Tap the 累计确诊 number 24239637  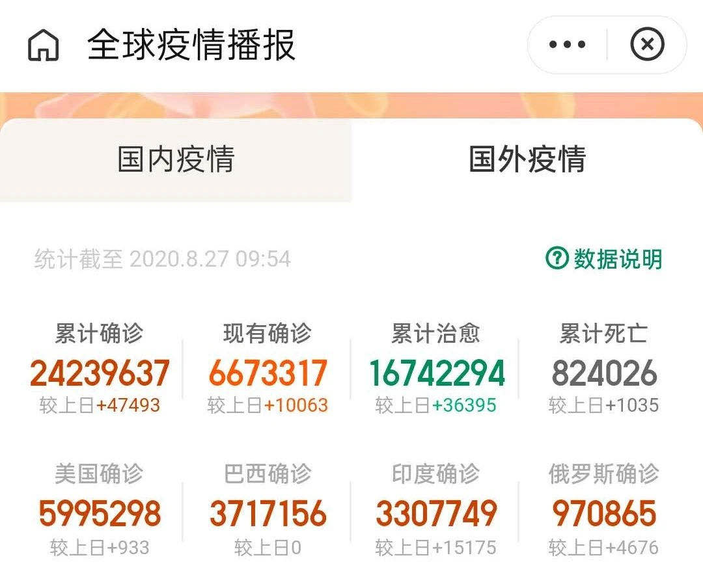pyautogui.click(x=99, y=373)
